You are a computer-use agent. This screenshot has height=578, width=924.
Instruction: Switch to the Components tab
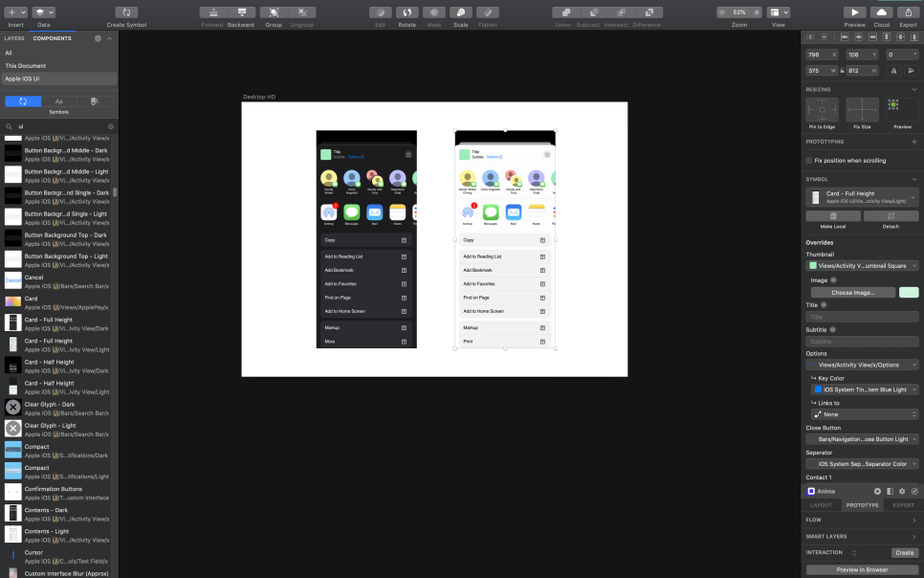[x=52, y=37]
